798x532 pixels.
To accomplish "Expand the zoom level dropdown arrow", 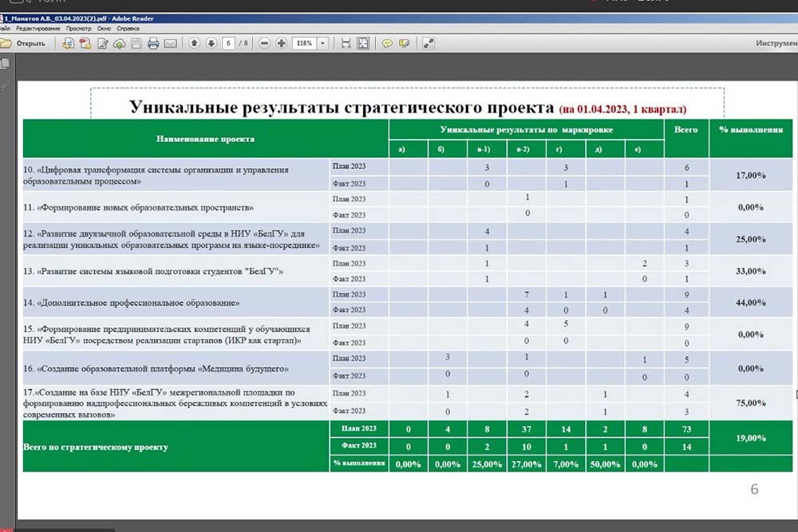I will pos(323,43).
